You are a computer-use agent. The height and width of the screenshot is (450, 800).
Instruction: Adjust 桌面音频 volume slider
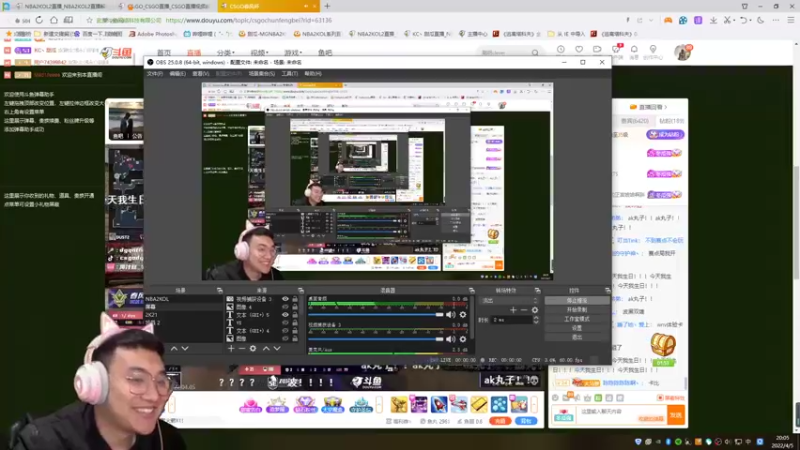(376, 315)
